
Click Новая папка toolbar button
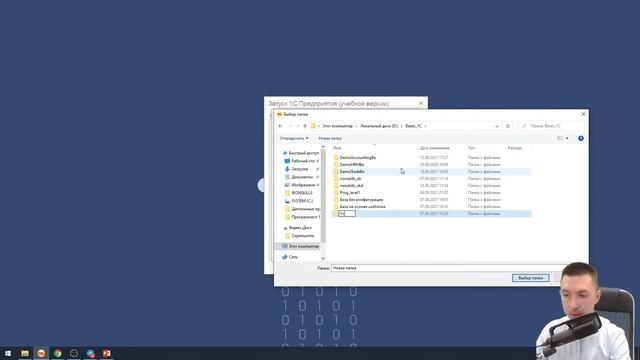(330, 138)
